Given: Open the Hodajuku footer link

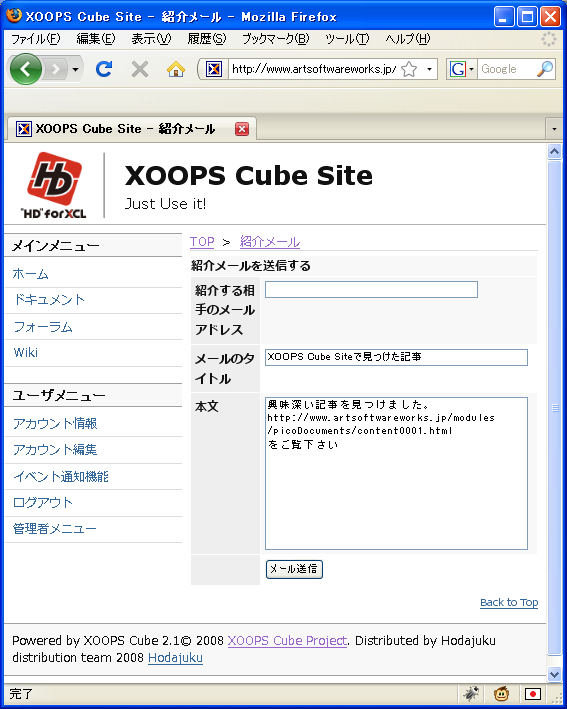Looking at the screenshot, I should coord(175,657).
